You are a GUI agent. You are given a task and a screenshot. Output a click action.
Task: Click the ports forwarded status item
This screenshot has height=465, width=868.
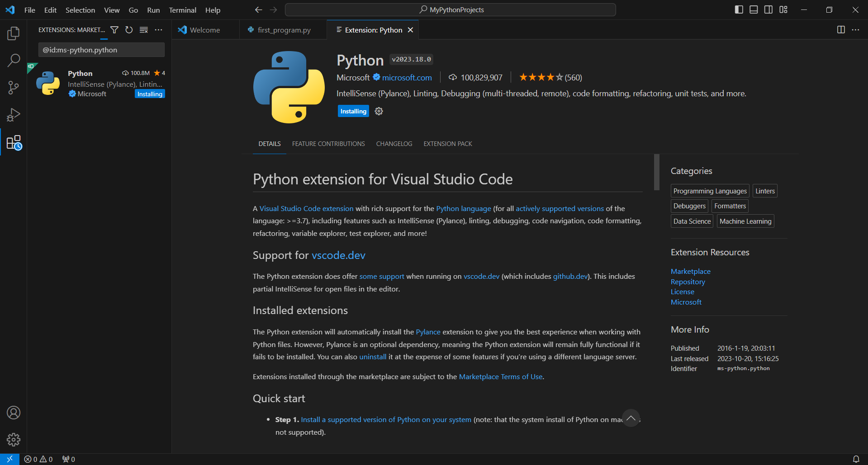coord(69,459)
